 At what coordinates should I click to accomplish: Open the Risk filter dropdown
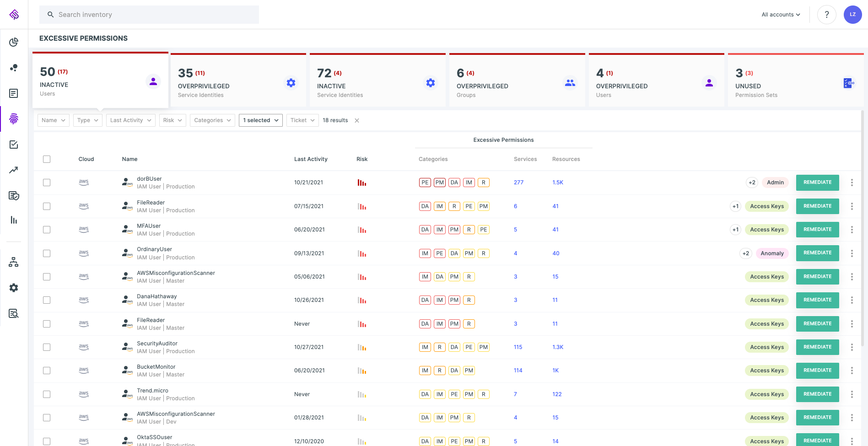[x=173, y=120]
